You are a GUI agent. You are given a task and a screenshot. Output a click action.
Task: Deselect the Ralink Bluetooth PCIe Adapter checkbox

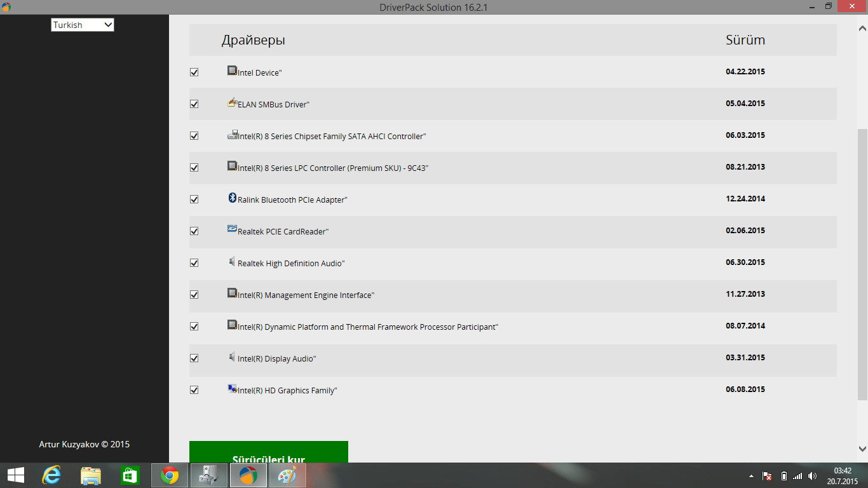pos(194,200)
